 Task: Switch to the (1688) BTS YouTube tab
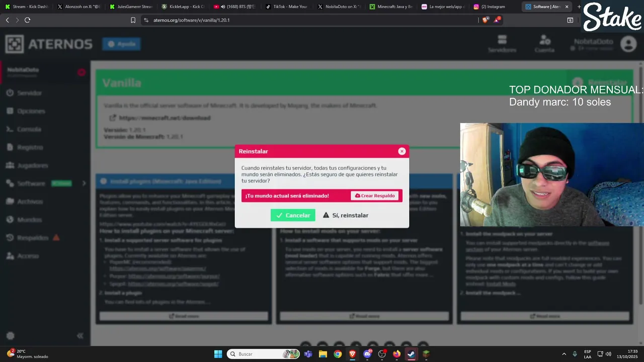235,7
